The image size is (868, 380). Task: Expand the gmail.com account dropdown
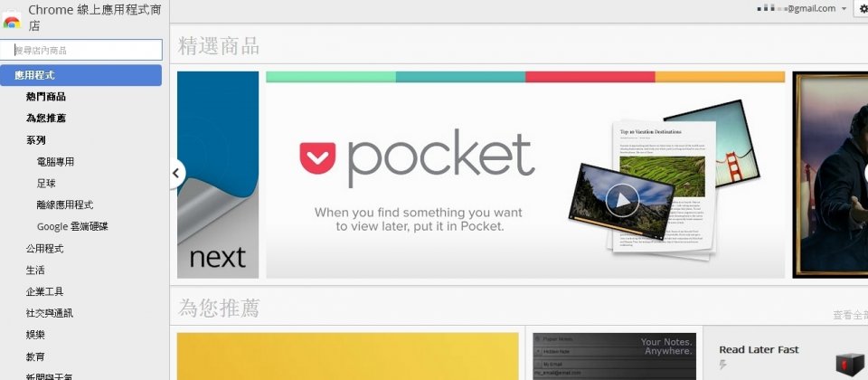tap(844, 9)
